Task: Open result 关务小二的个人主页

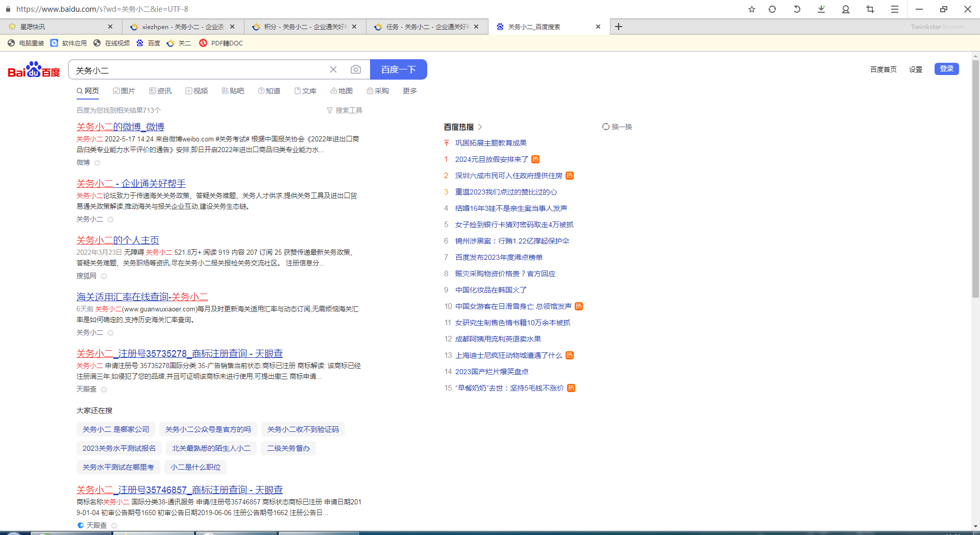Action: 118,240
